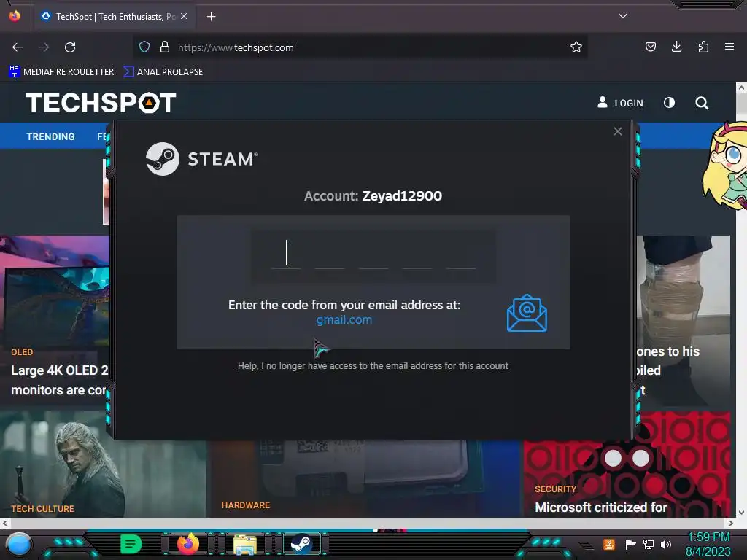Click the third code digit field
This screenshot has width=747, height=560.
pos(373,254)
